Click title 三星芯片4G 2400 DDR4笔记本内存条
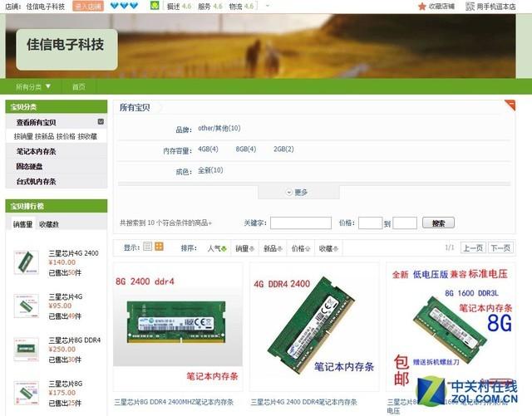Image resolution: width=532 pixels, height=416 pixels. 303,402
